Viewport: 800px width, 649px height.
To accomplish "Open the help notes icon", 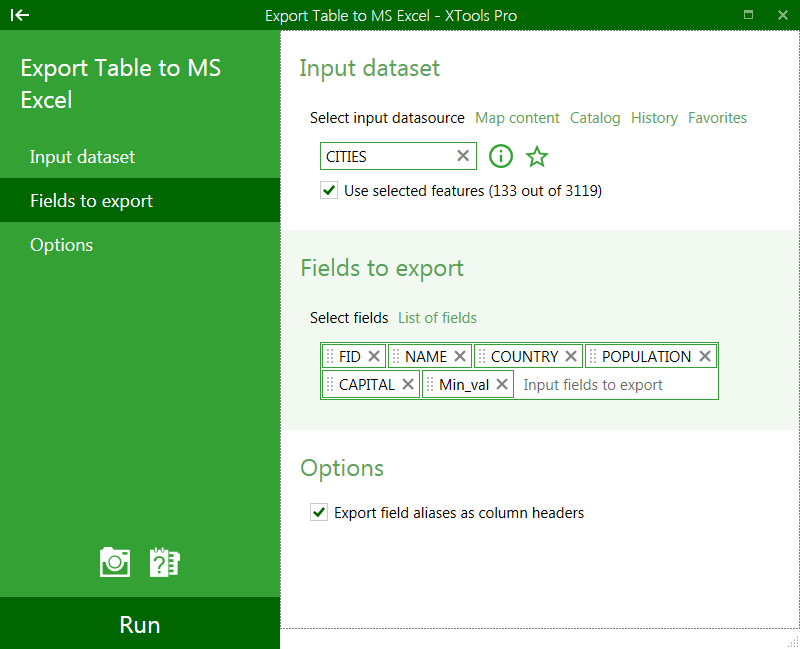I will [164, 562].
